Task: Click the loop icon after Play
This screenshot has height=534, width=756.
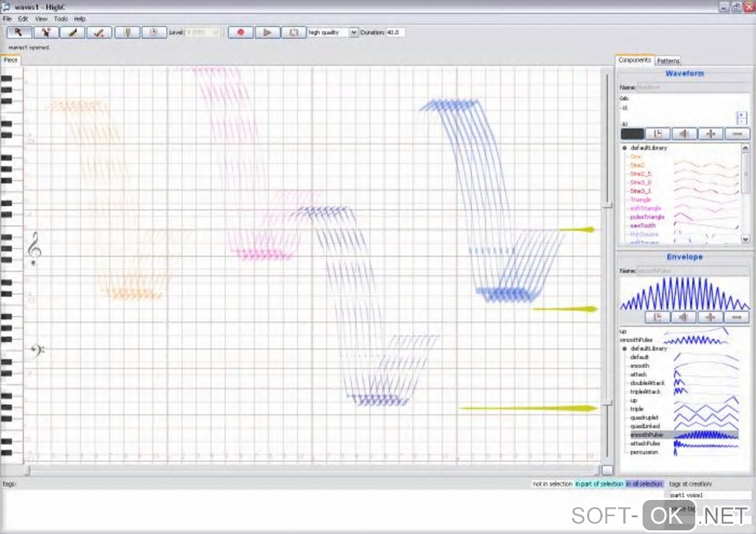Action: (294, 33)
